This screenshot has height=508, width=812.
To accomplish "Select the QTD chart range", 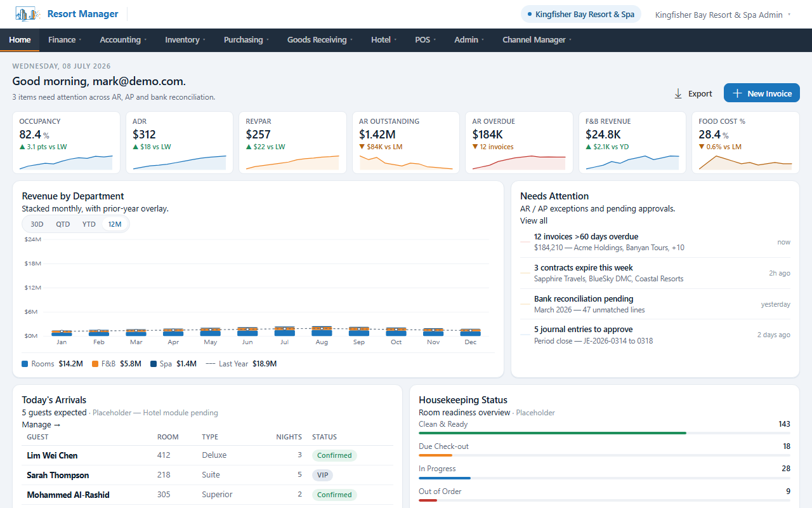I will [x=63, y=224].
